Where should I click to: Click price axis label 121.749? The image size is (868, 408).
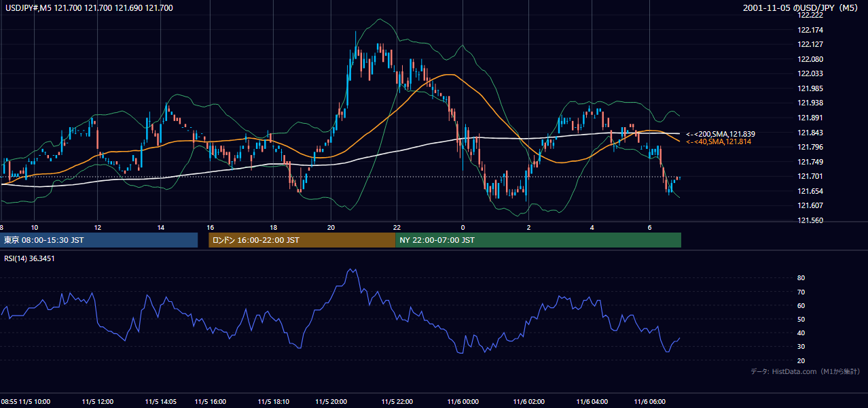810,162
